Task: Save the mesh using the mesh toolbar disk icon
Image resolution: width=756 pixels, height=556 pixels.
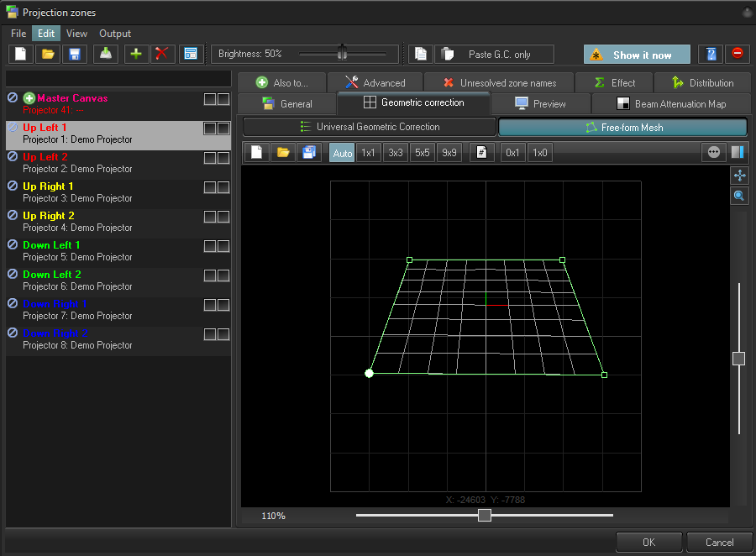Action: pos(309,153)
